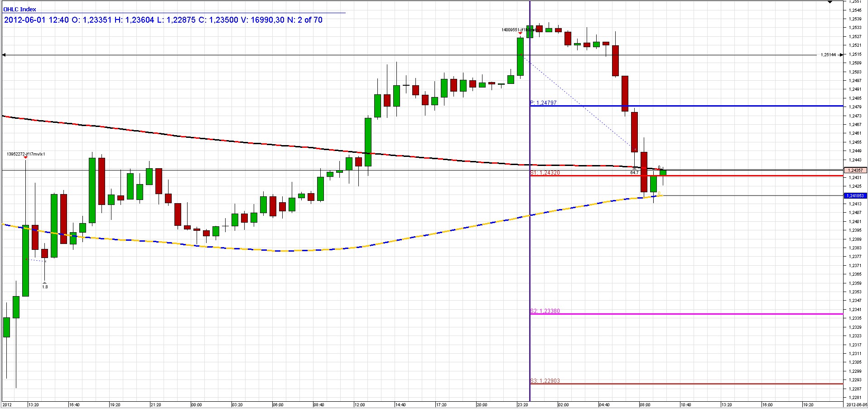Click the 23:20 time axis label
868x409 pixels.
522,405
